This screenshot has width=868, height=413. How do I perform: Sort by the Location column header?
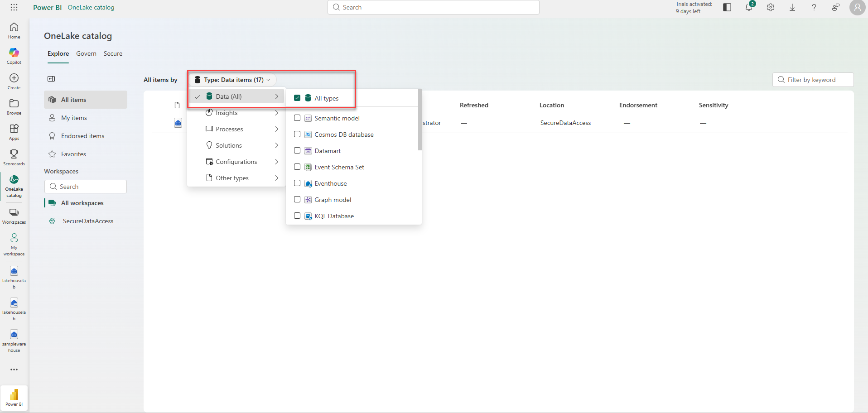pos(552,105)
